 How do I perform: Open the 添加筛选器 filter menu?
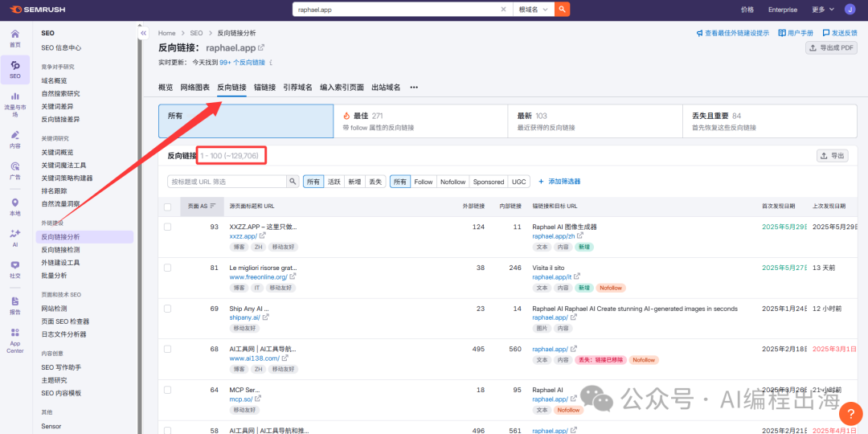coord(559,182)
